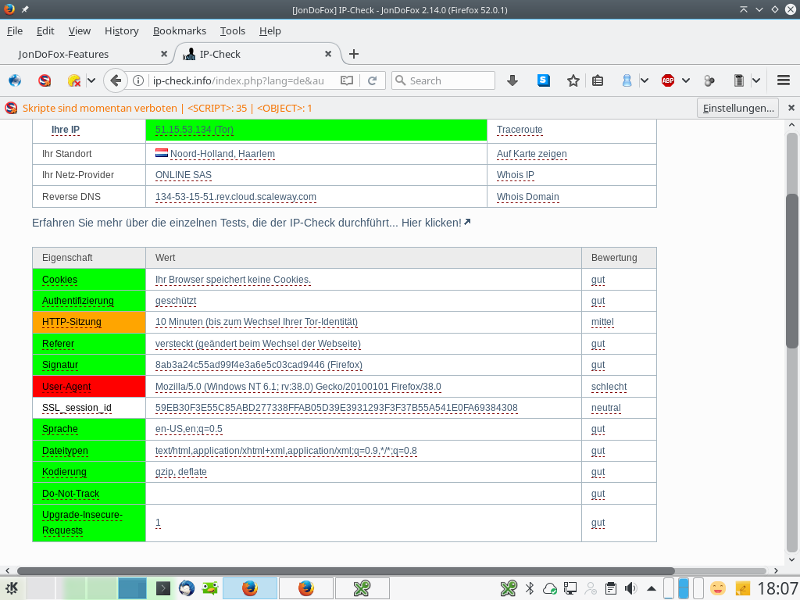Click the globe icon in the toolbar
This screenshot has width=800, height=600.
(x=15, y=81)
